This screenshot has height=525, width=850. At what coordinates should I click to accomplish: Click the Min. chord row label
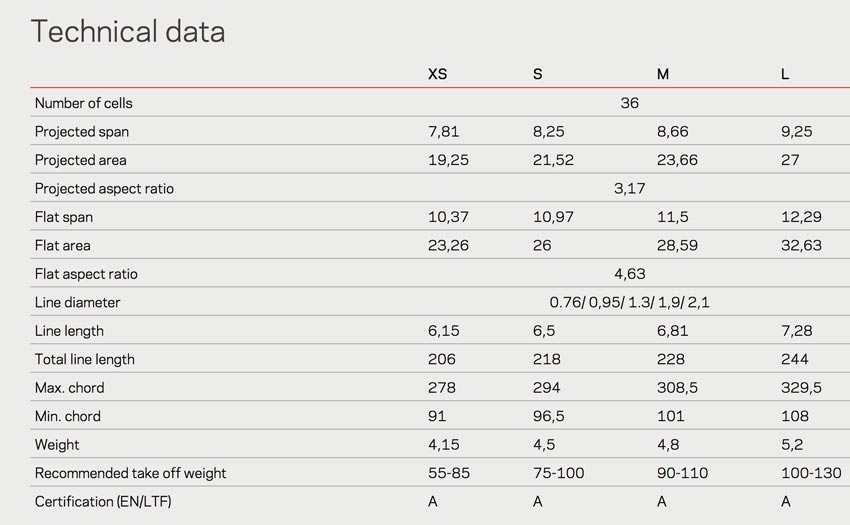(x=68, y=417)
